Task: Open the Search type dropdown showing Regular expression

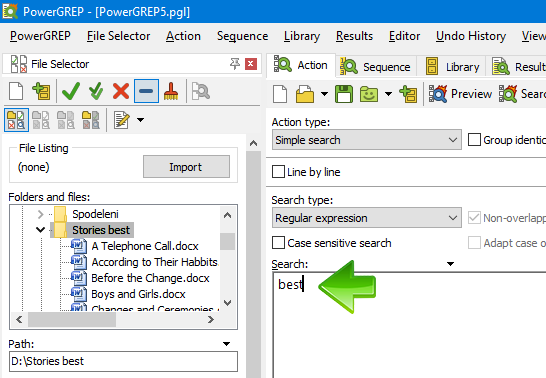Action: coord(367,218)
